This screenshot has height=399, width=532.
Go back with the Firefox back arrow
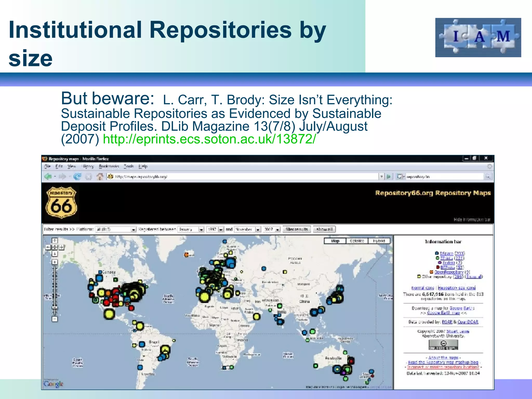[x=48, y=177]
